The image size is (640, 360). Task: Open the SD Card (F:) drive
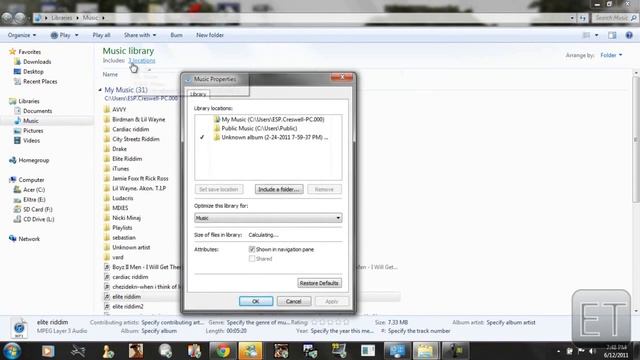[x=38, y=209]
